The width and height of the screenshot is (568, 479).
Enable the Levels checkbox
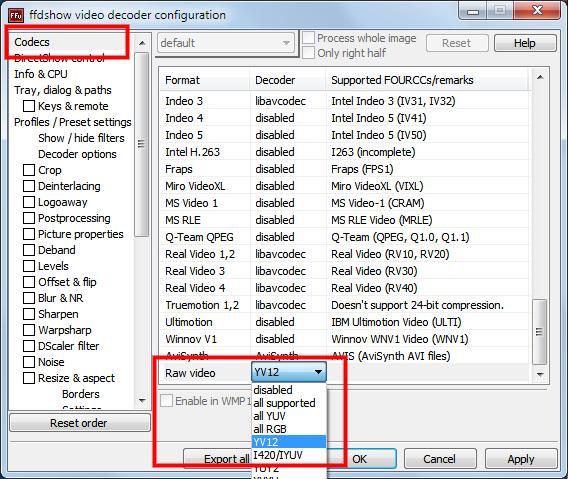pos(29,266)
